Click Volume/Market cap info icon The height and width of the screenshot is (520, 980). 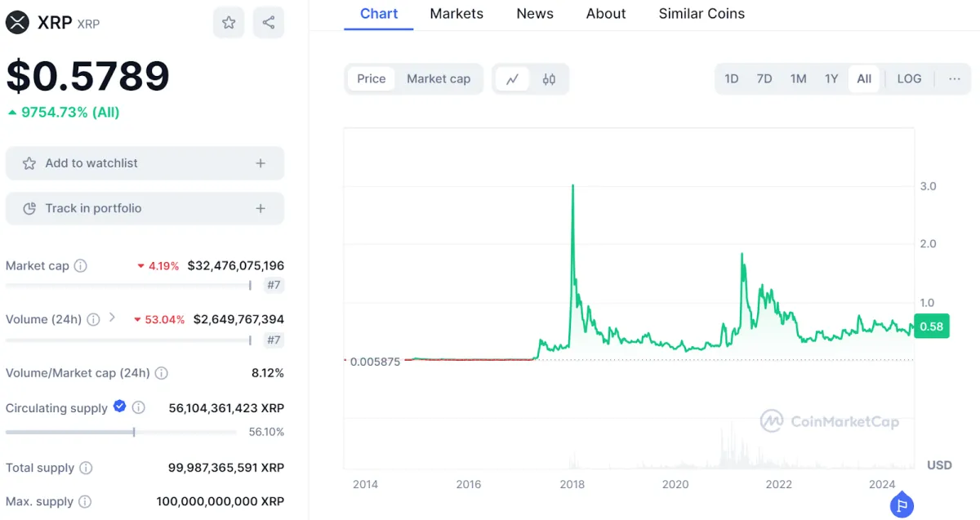pos(162,373)
